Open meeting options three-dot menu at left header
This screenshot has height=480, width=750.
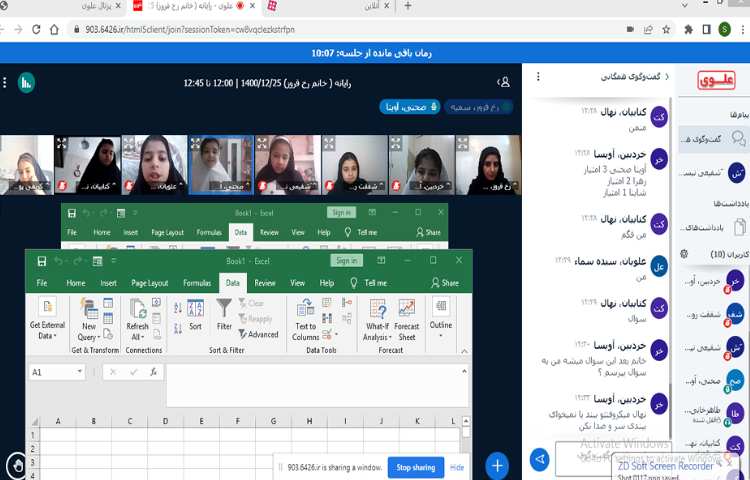click(x=5, y=83)
